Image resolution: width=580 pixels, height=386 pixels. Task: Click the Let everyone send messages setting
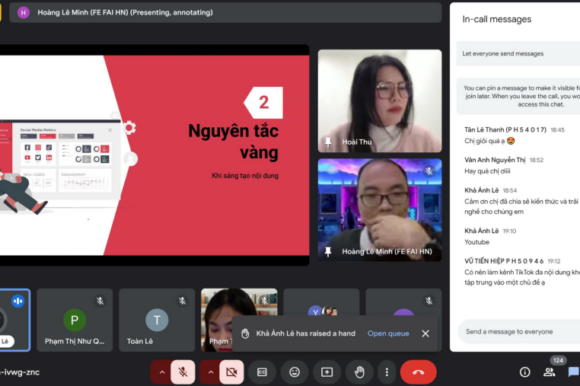(518, 54)
